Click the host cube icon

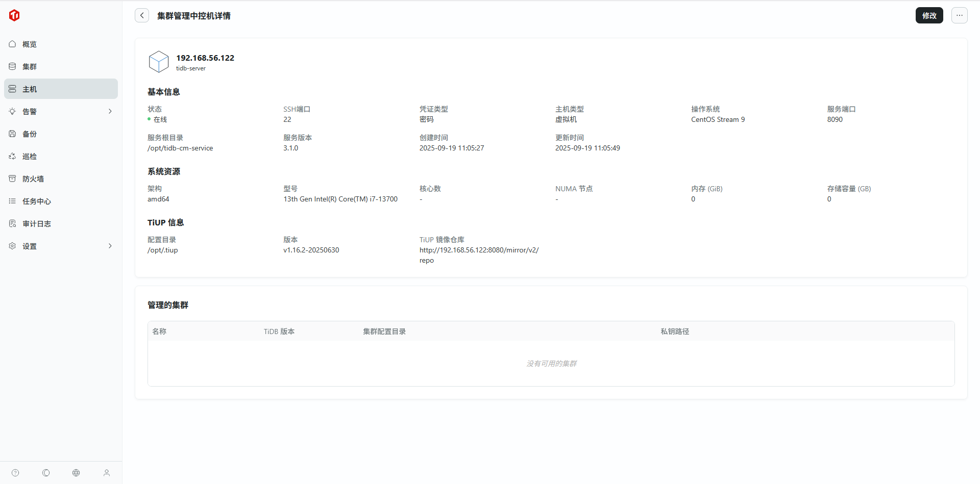(158, 62)
